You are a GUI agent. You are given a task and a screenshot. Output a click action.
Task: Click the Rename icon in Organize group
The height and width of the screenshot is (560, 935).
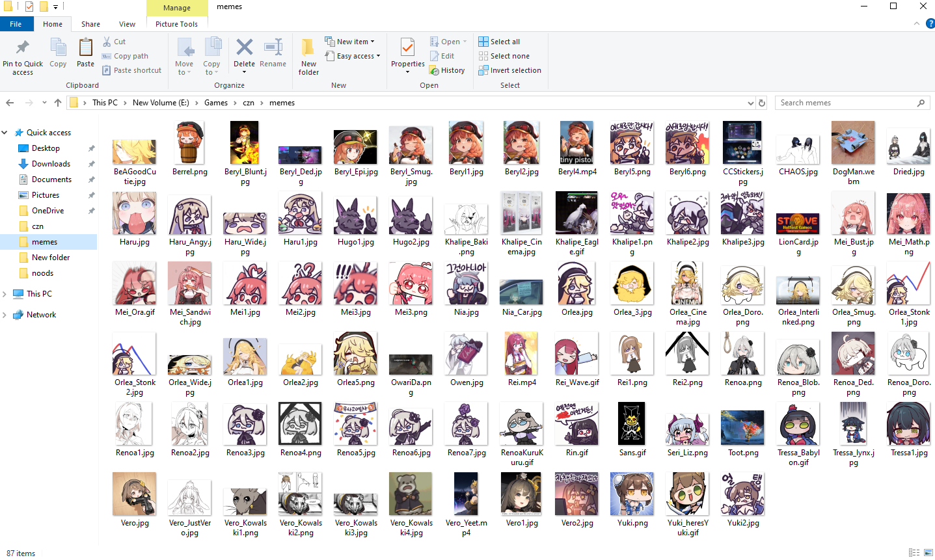tap(273, 47)
